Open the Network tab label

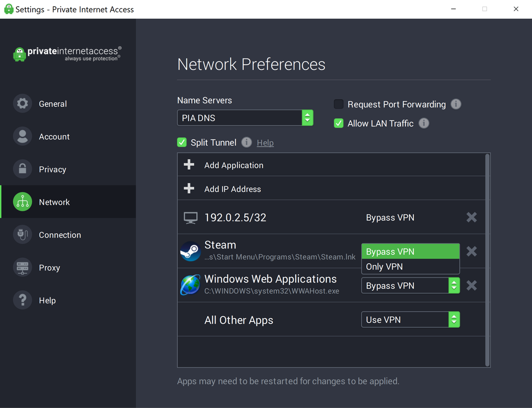coord(54,202)
